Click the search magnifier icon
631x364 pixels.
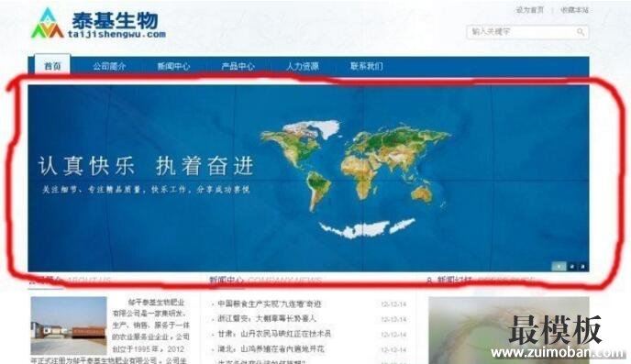coord(581,32)
